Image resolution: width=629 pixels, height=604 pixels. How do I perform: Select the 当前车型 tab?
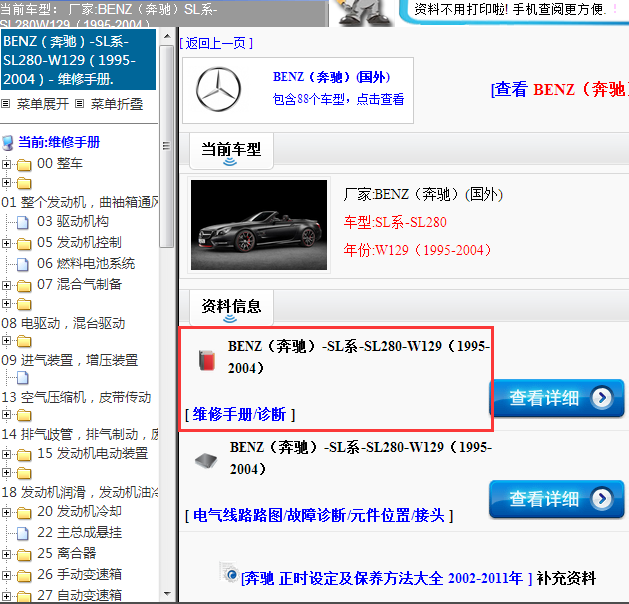(231, 151)
